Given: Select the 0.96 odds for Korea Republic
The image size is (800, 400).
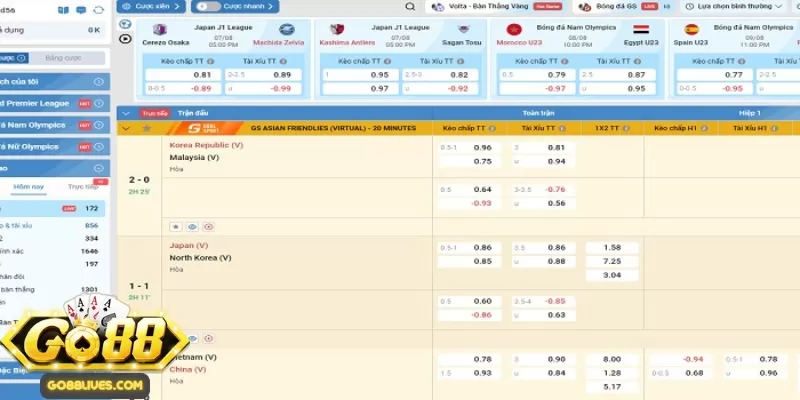Looking at the screenshot, I should click(482, 147).
